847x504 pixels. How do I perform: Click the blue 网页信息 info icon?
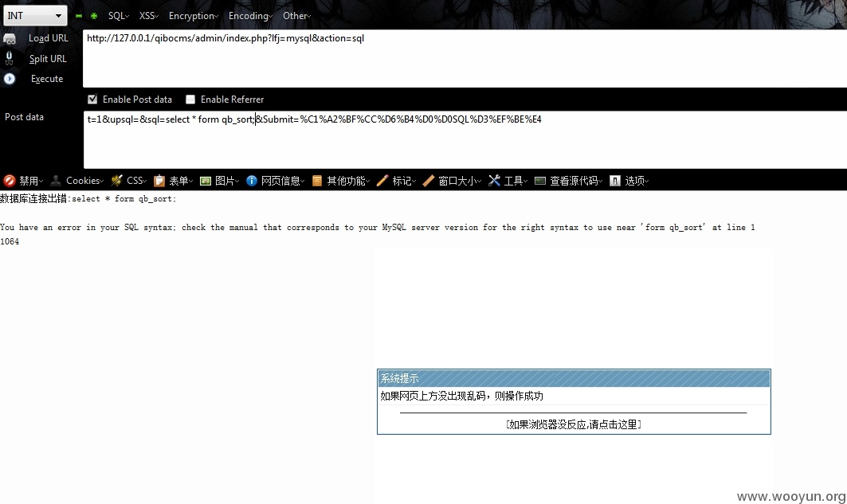[x=252, y=181]
